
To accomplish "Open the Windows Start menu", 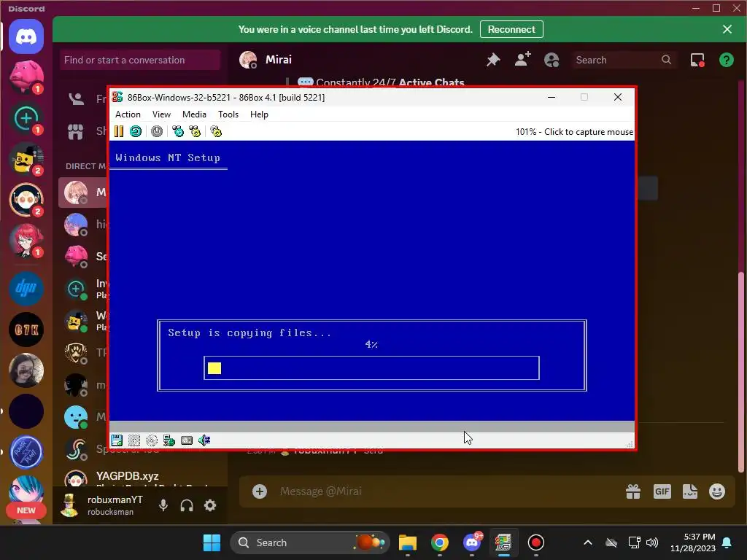I will tap(212, 542).
